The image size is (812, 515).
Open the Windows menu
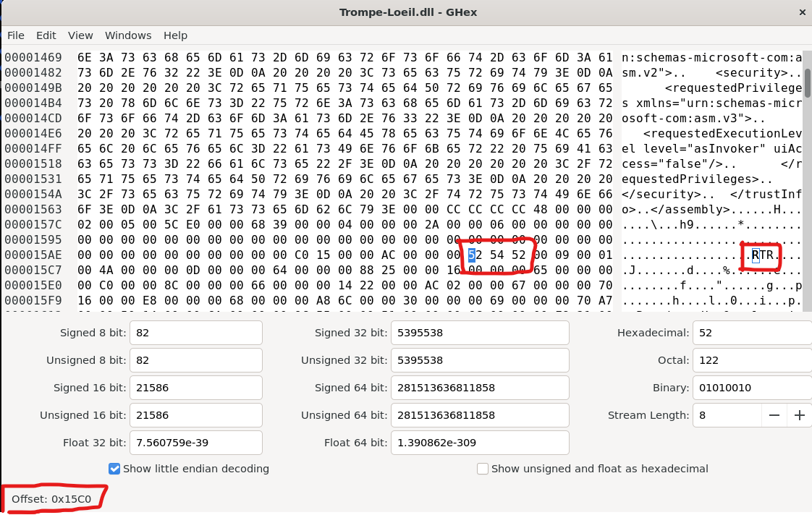(x=128, y=35)
